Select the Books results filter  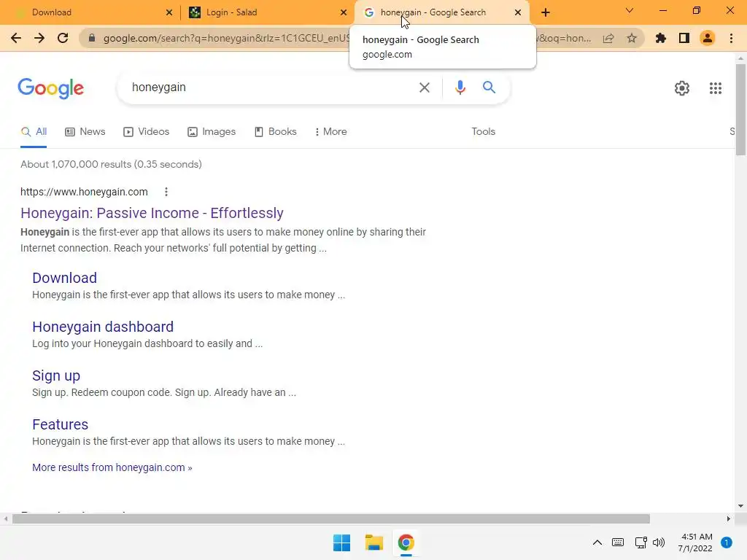[x=275, y=132]
